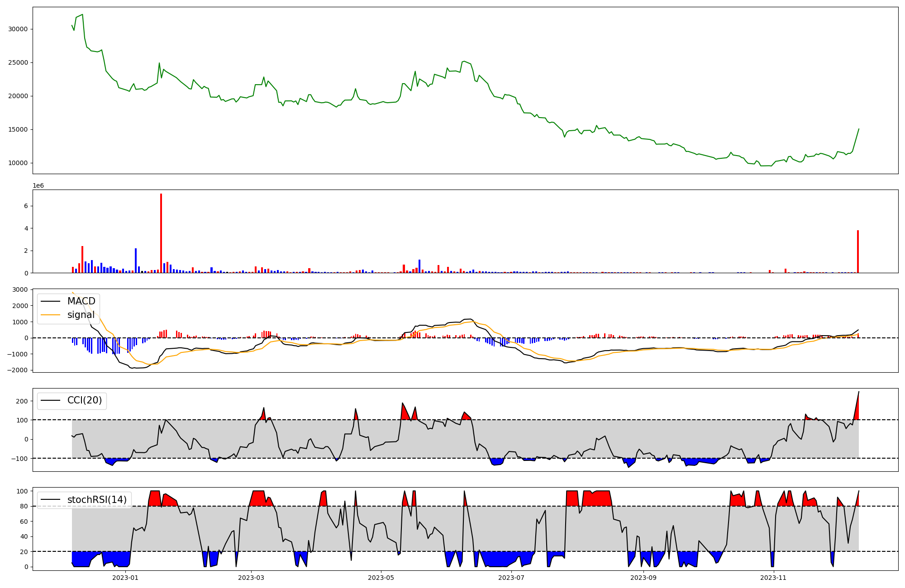Click the 2023-01 date tick label
905x588 pixels.
[x=125, y=578]
